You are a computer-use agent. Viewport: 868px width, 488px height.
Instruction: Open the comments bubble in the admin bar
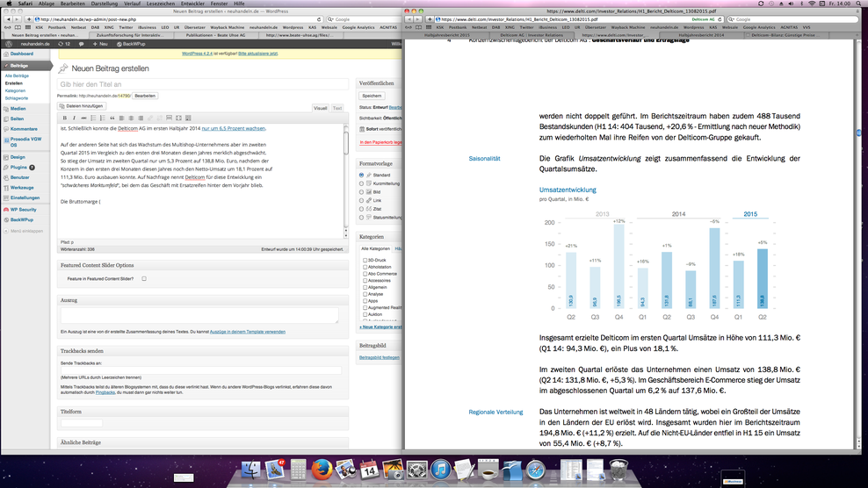click(82, 44)
